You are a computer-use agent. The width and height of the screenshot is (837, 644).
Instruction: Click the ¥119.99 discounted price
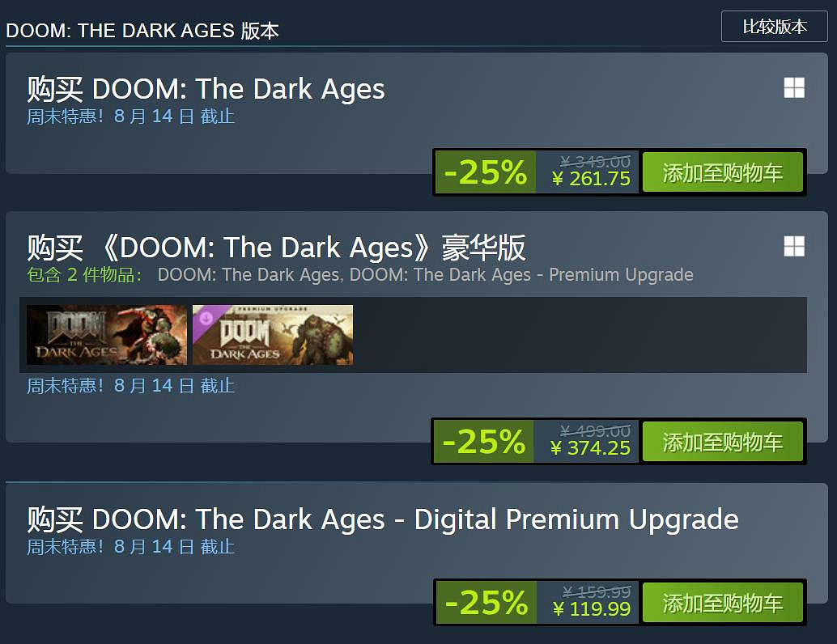591,609
